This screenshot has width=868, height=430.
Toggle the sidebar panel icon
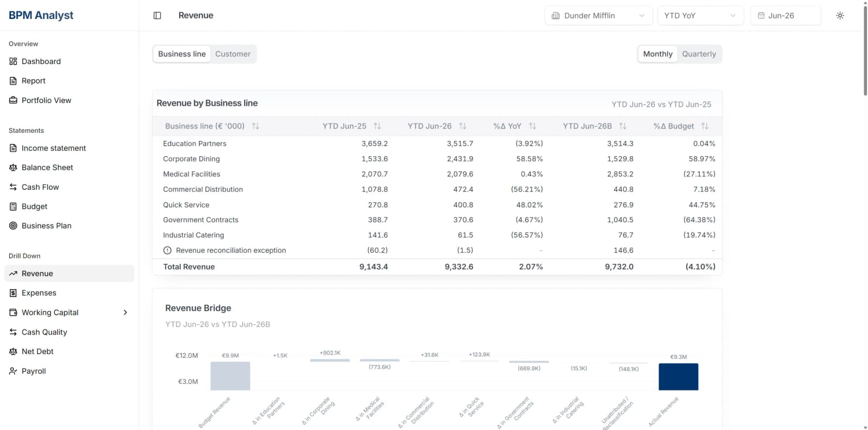157,16
